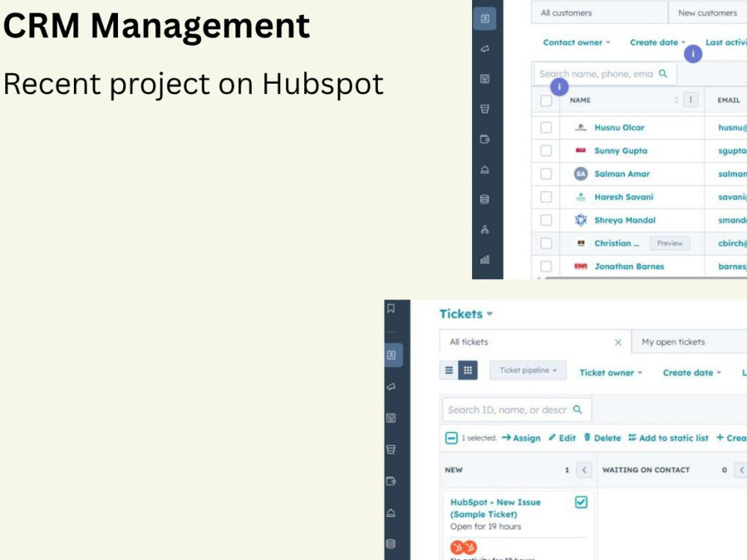Uncheck the HubSpot New Issue ticket card

(581, 502)
